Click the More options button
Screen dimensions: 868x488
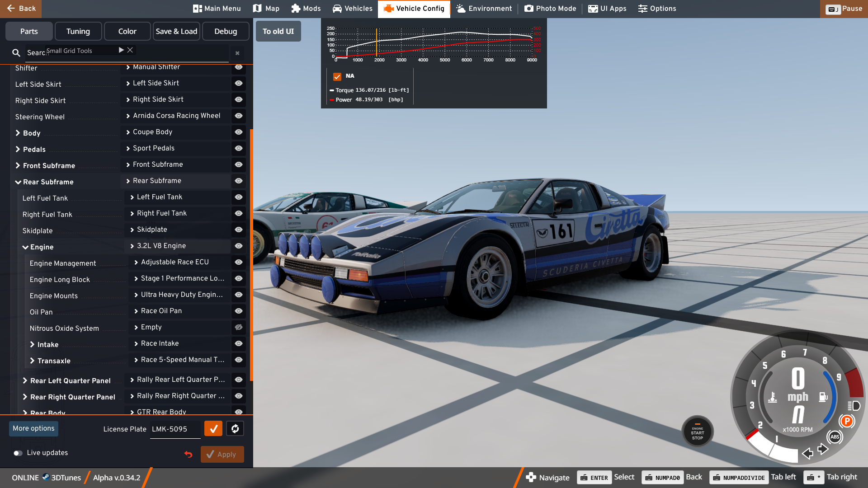[x=33, y=428]
